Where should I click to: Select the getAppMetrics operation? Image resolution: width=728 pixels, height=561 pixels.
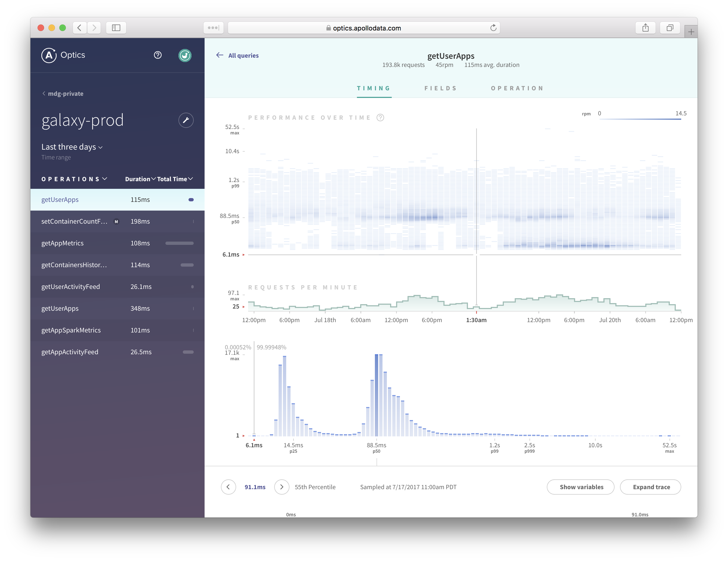point(117,243)
